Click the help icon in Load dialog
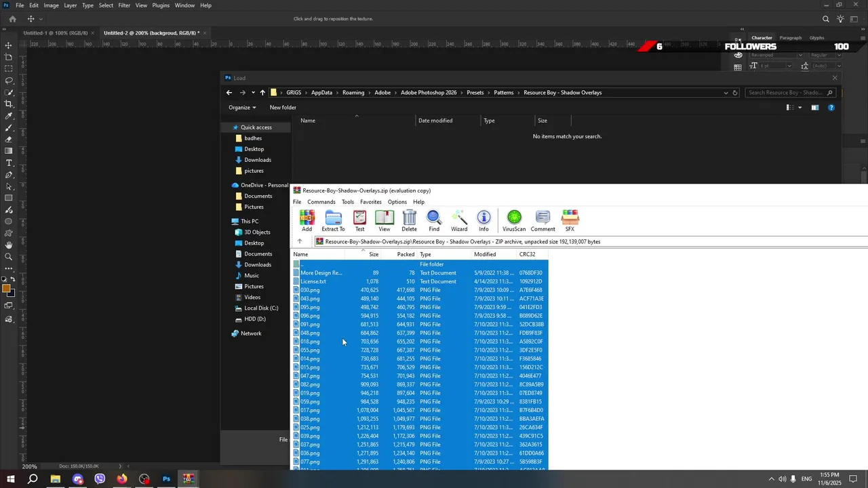Viewport: 868px width, 488px height. (x=831, y=107)
